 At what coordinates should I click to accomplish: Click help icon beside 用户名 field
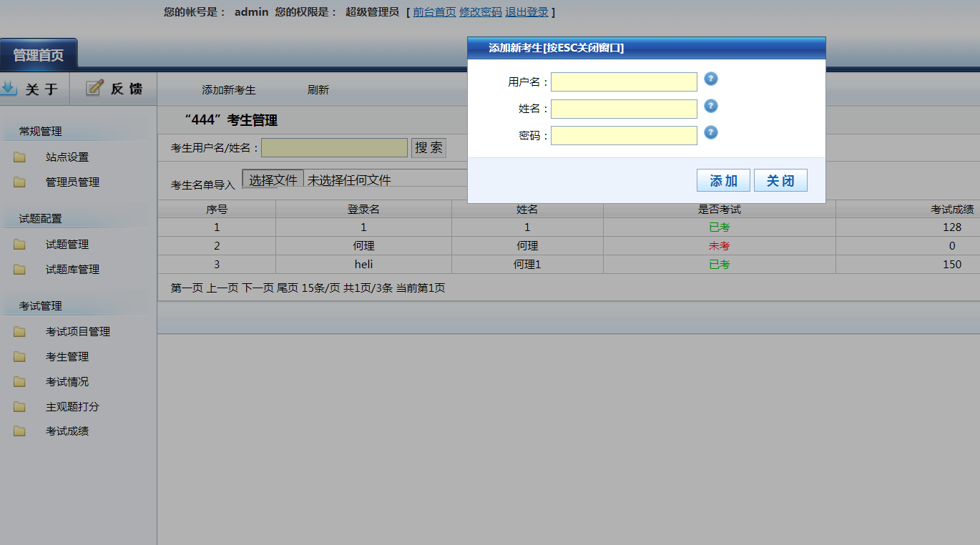tap(710, 79)
